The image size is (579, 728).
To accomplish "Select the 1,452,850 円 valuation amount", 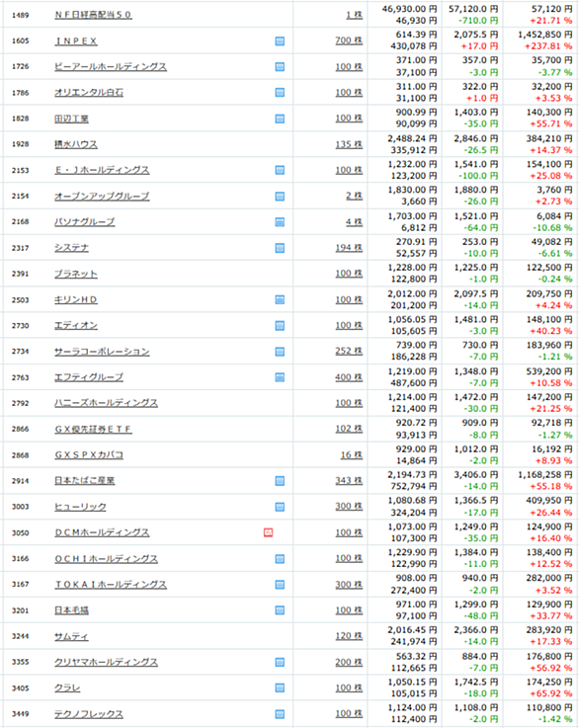I will tap(545, 35).
